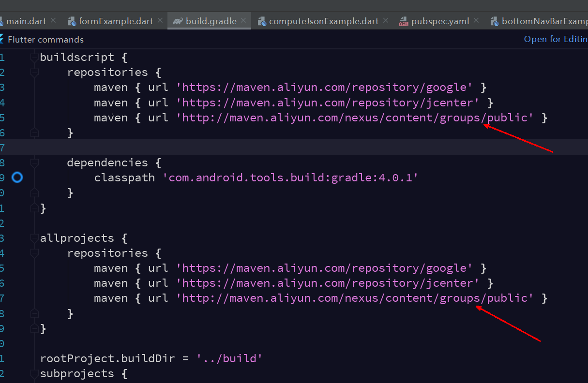Click the Flutter commands banner label
This screenshot has width=588, height=383.
click(x=45, y=40)
